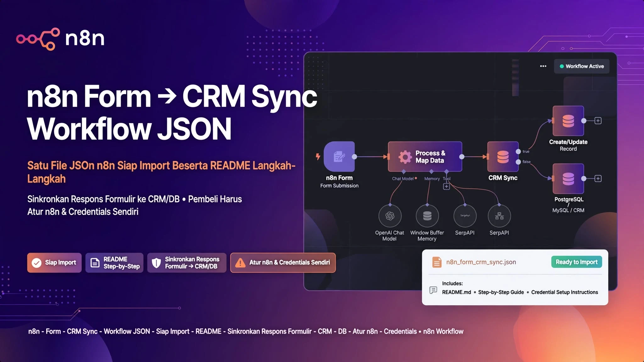
Task: Click the bottom keyword tag line
Action: pos(246,331)
